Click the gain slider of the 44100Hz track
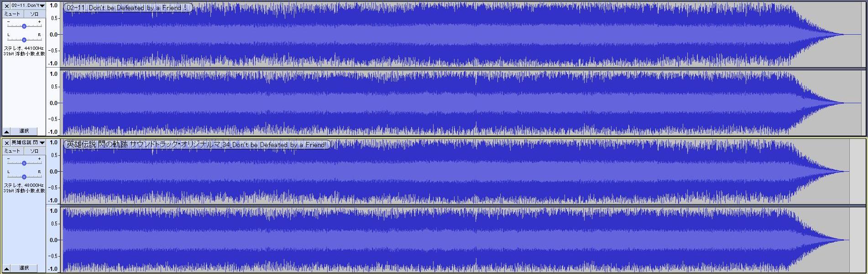This screenshot has width=868, height=274. (24, 26)
